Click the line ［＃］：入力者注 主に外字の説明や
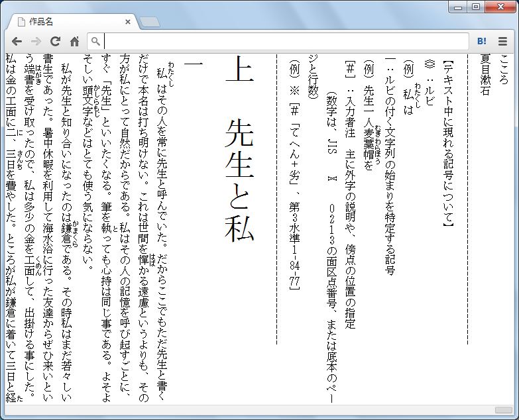The height and width of the screenshot is (420, 519). (x=350, y=195)
